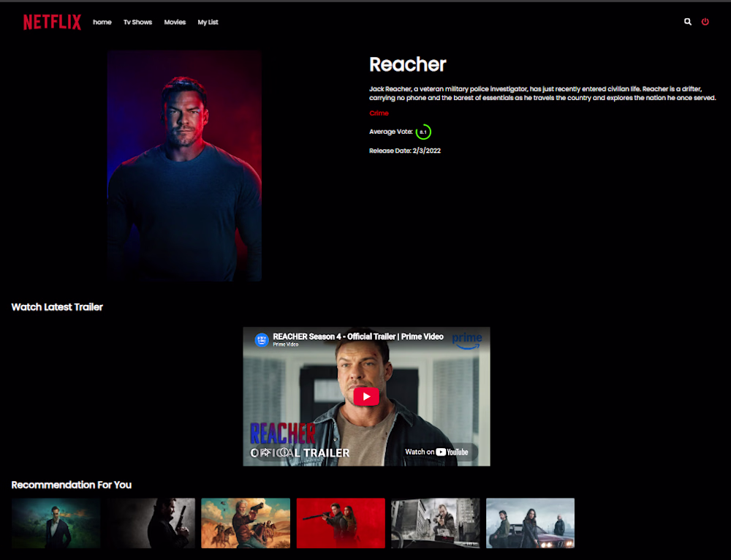Click the Reacher poster image

pos(185,165)
